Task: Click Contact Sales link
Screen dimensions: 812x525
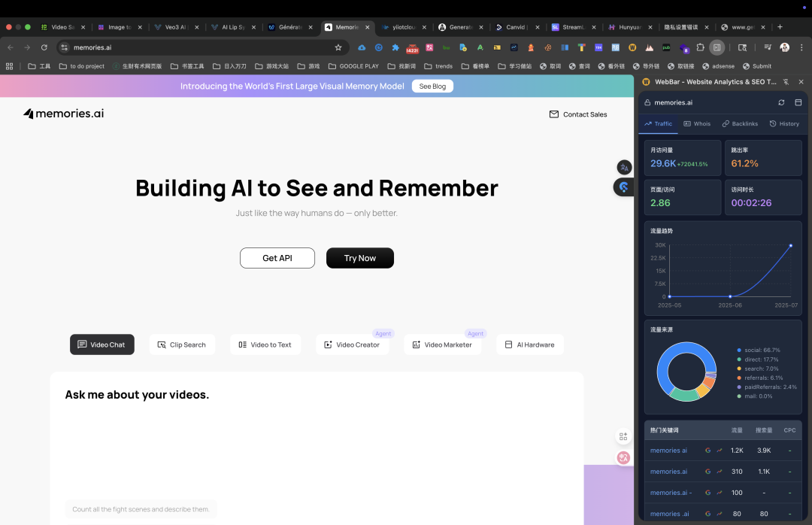Action: [578, 114]
